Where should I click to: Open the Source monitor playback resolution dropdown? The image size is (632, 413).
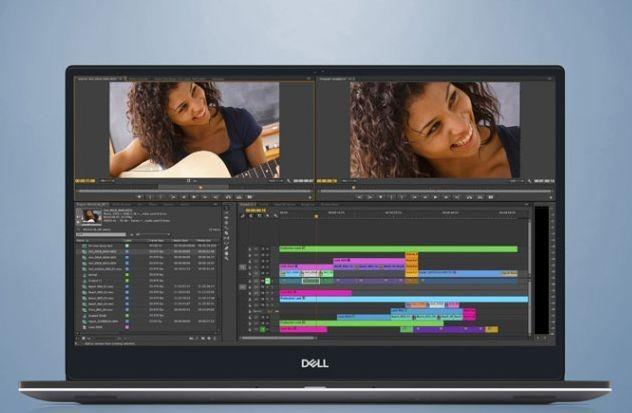(x=276, y=181)
